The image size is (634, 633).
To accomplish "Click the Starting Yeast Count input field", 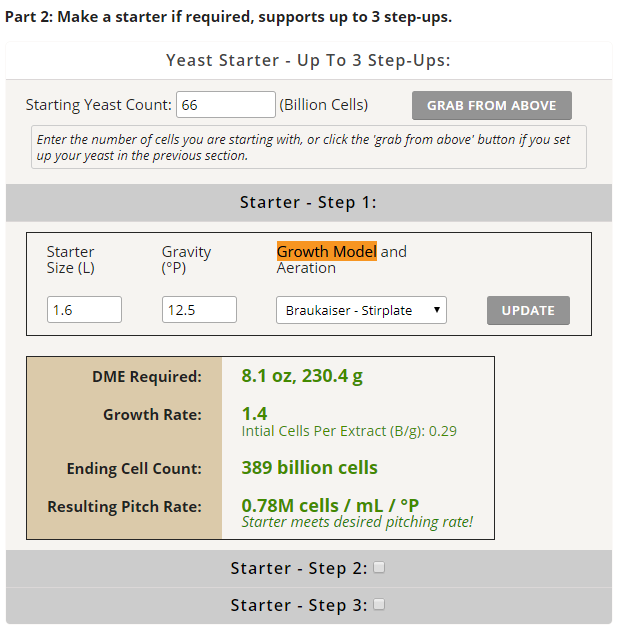I will point(225,105).
